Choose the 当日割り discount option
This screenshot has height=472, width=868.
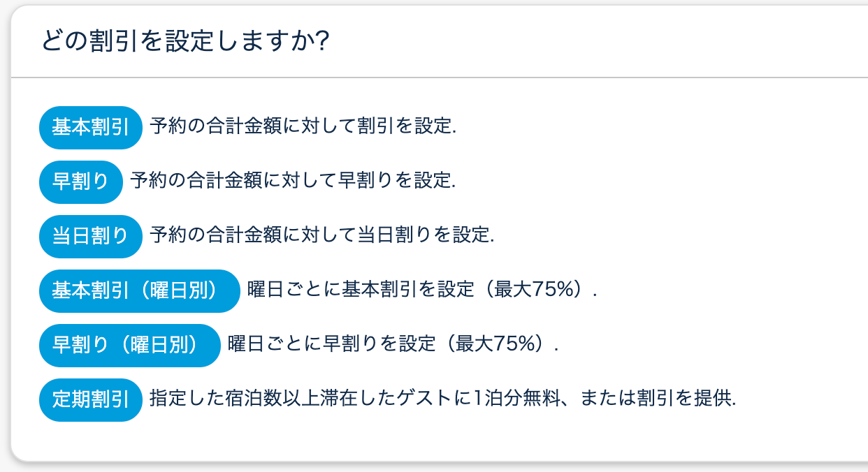[x=91, y=237]
